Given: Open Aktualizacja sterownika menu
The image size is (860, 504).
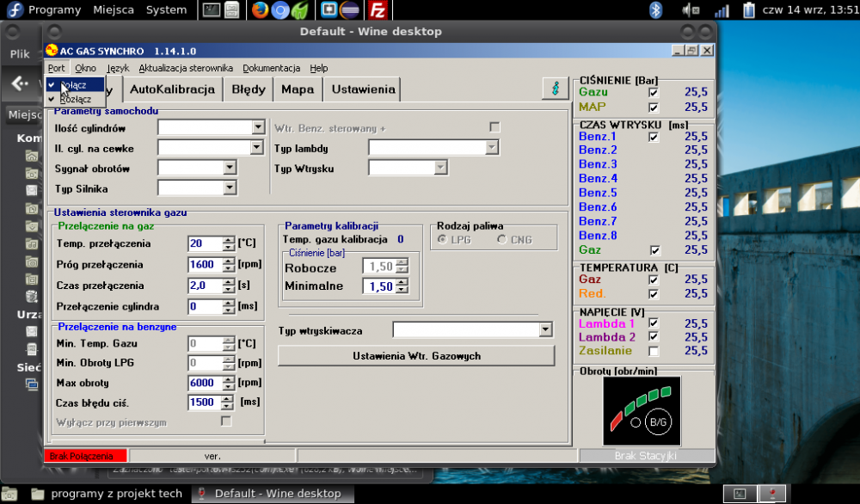Looking at the screenshot, I should (x=186, y=68).
